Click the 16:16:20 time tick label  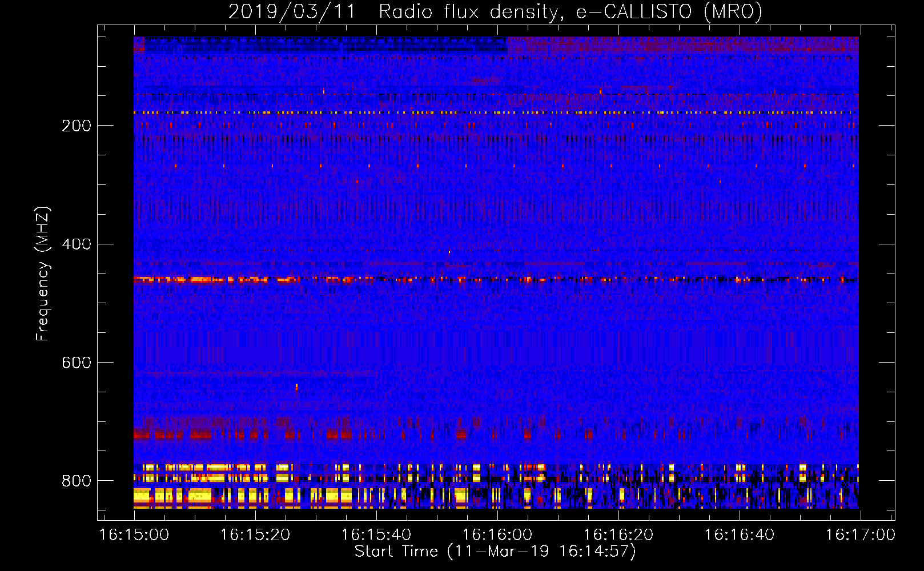(x=618, y=535)
